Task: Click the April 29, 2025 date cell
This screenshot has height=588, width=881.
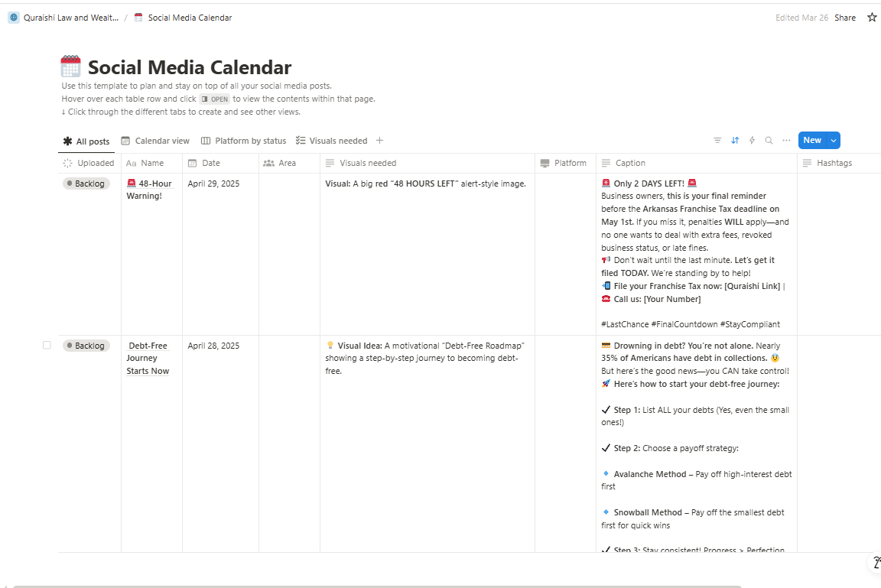Action: point(220,254)
